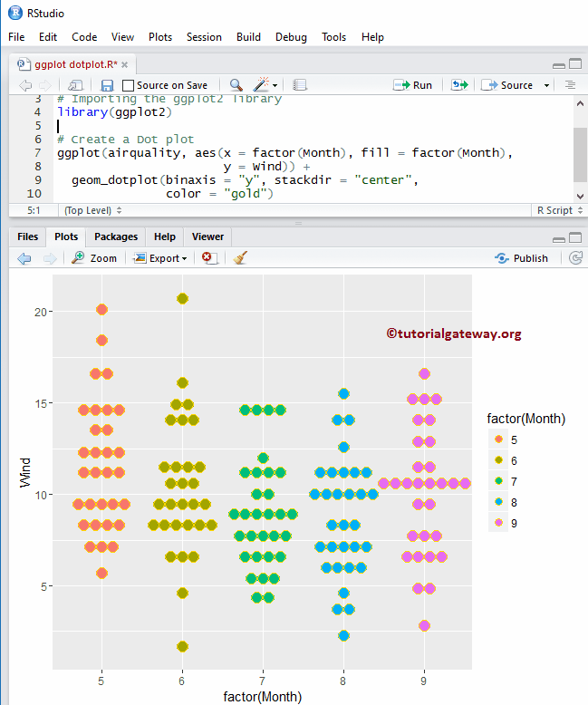
Task: Publish the plot
Action: [x=521, y=258]
